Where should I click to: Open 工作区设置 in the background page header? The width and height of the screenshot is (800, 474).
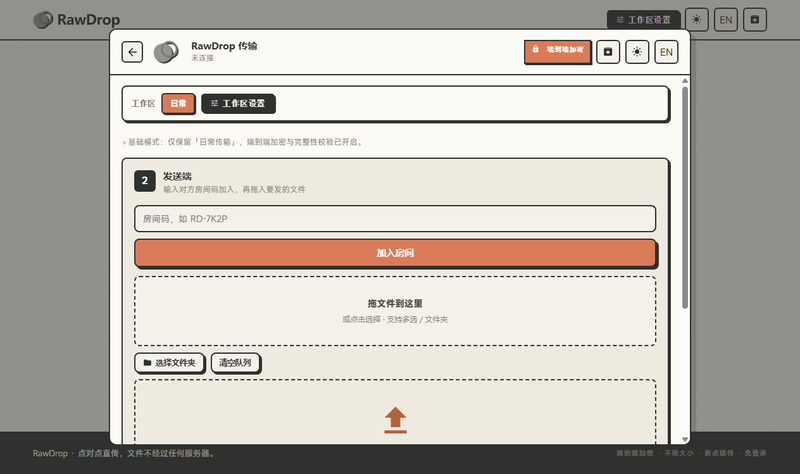point(643,20)
